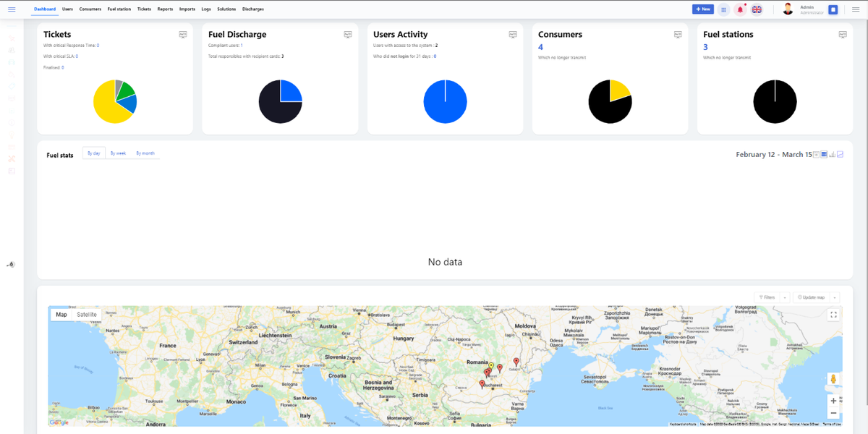This screenshot has height=434, width=868.
Task: Open the Consumers count link 4
Action: tap(540, 47)
